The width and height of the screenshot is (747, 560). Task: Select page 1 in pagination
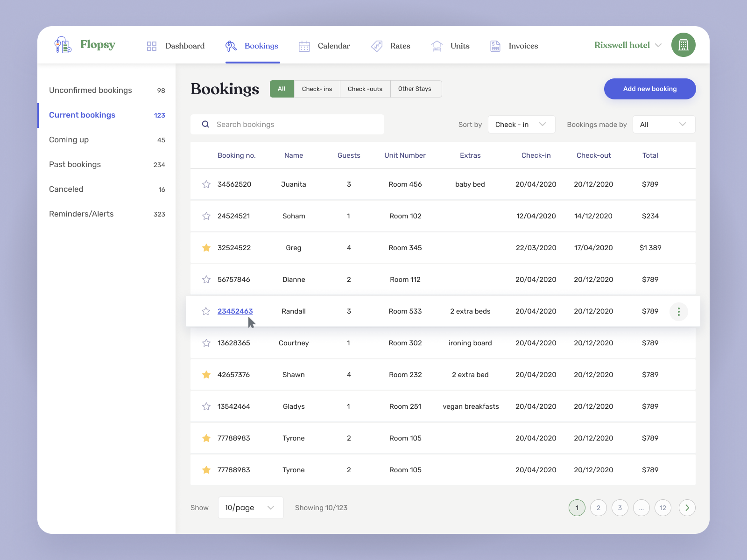[x=577, y=508]
